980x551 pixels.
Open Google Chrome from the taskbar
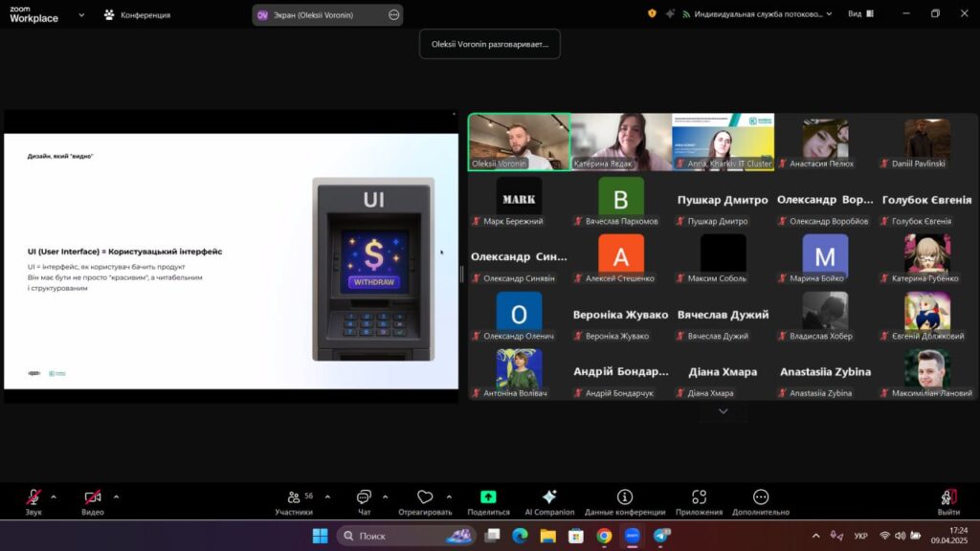point(604,536)
